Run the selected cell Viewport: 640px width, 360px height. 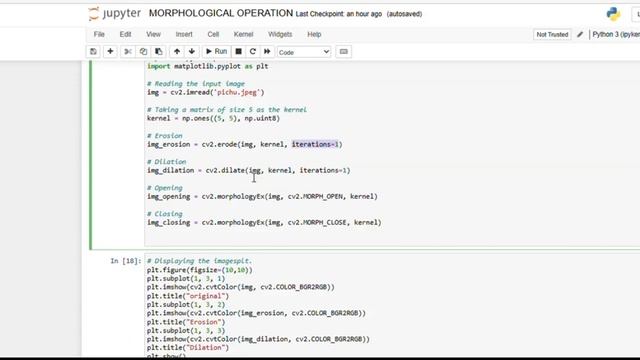click(216, 51)
